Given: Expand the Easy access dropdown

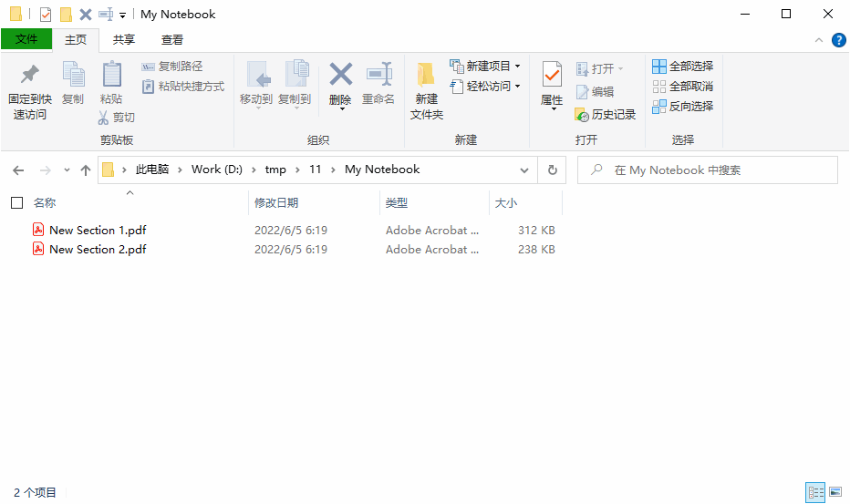Looking at the screenshot, I should click(518, 87).
